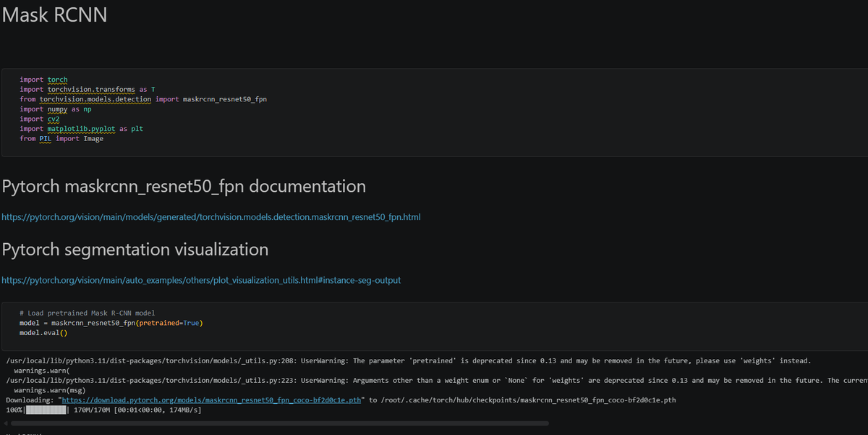Click the _utils.py:208 UserWarning output line
The width and height of the screenshot is (868, 435).
pos(409,360)
